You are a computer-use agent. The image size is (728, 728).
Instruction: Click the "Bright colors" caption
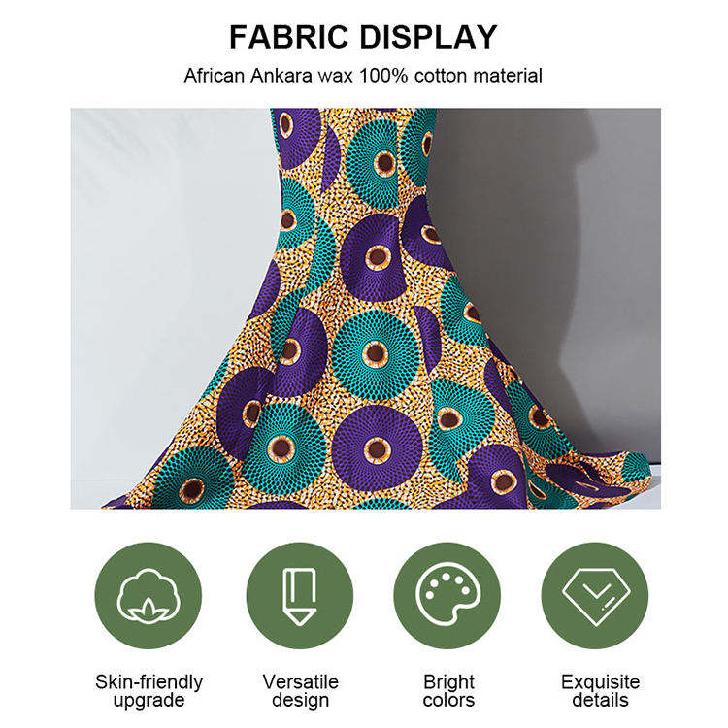448,691
